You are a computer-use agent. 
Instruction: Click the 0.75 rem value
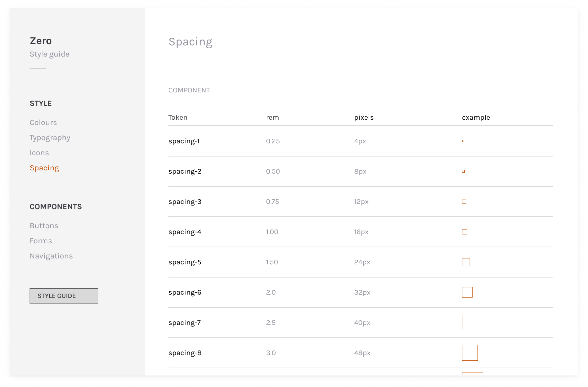tap(272, 202)
